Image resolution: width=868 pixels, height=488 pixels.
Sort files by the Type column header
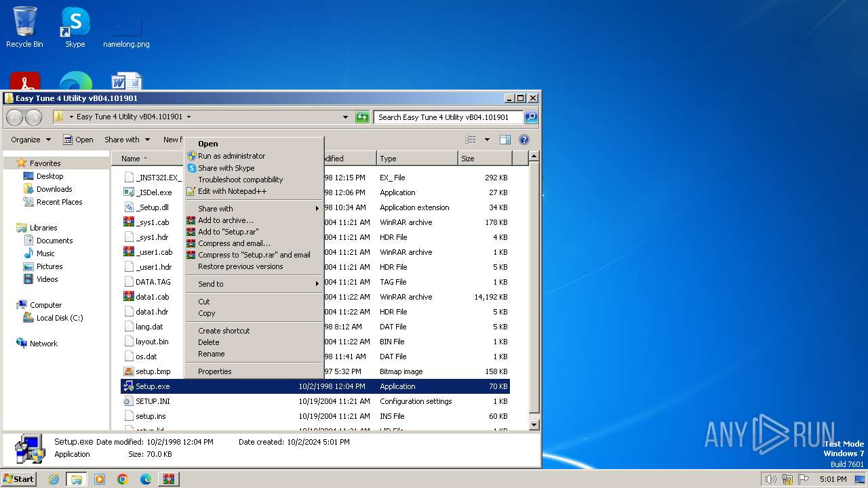(417, 159)
